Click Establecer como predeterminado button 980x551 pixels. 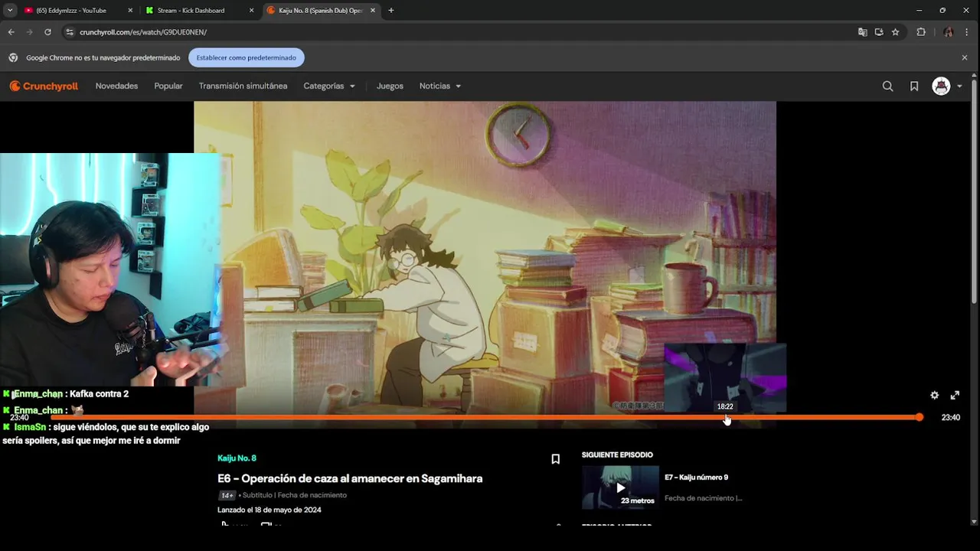pos(247,57)
